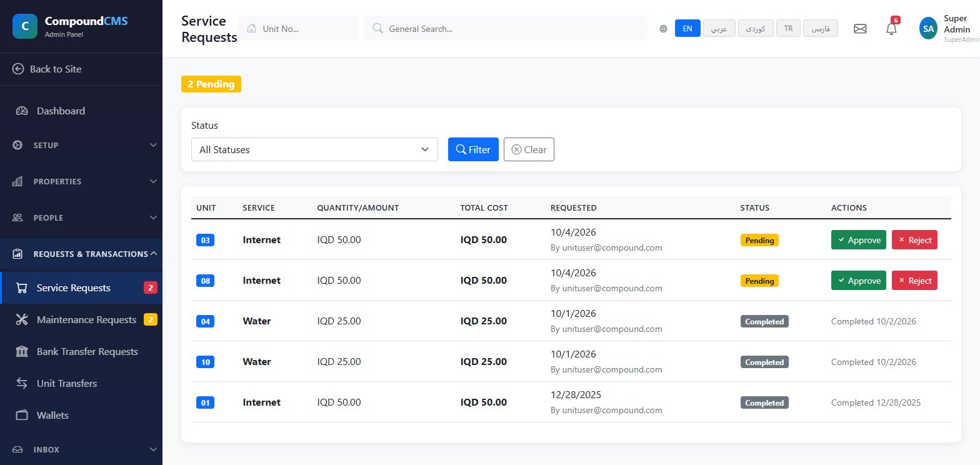Screen dimensions: 980x465
Task: Click the Properties building icon
Action: tap(18, 181)
